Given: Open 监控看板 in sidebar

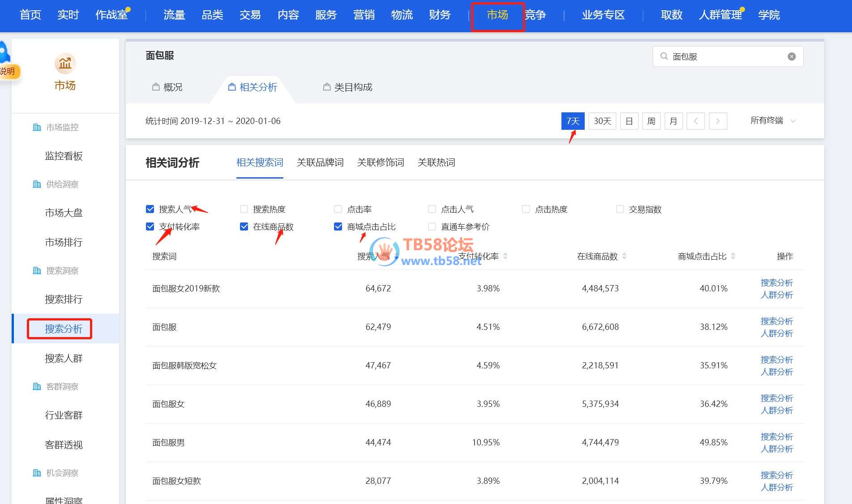Looking at the screenshot, I should [64, 156].
